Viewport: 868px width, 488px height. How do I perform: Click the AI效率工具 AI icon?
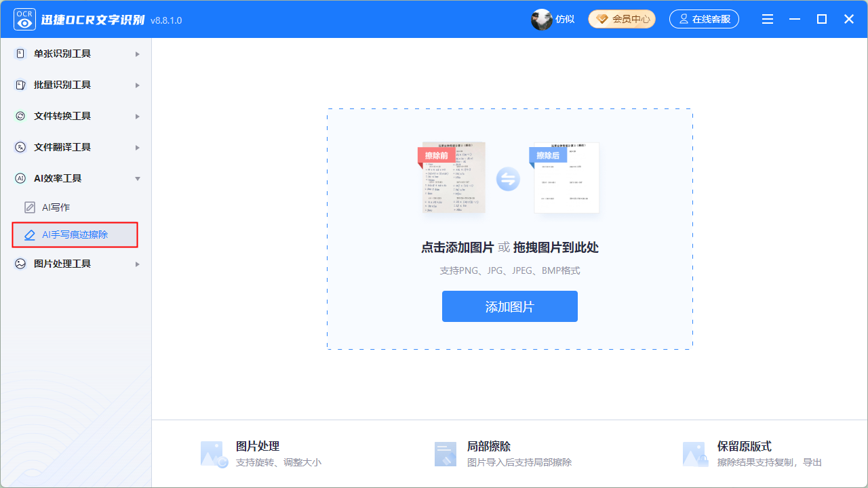click(x=20, y=178)
